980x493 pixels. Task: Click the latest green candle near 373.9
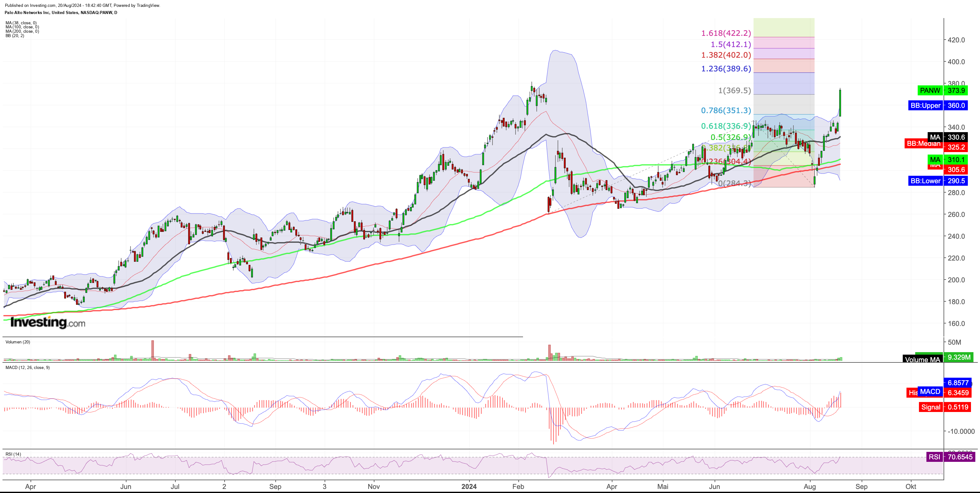[x=840, y=103]
